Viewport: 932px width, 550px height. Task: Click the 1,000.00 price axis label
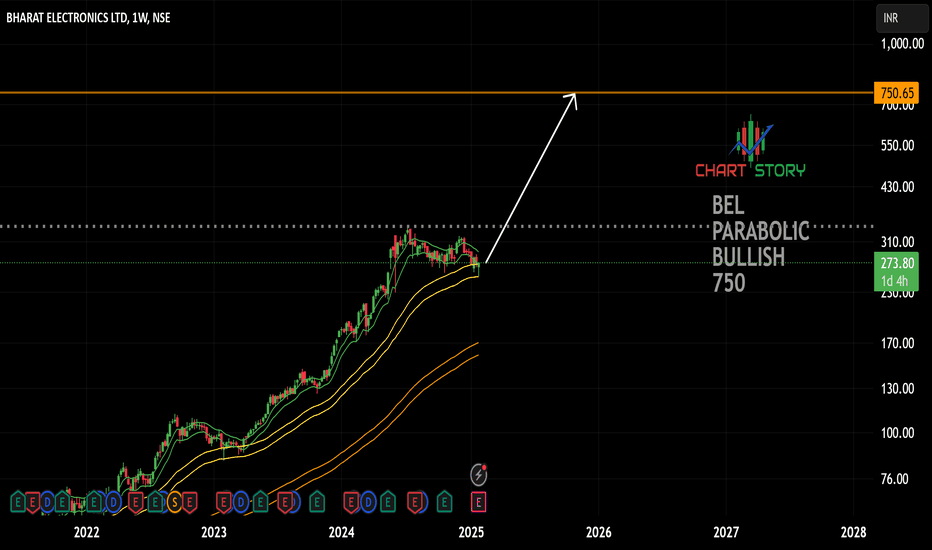click(x=902, y=43)
